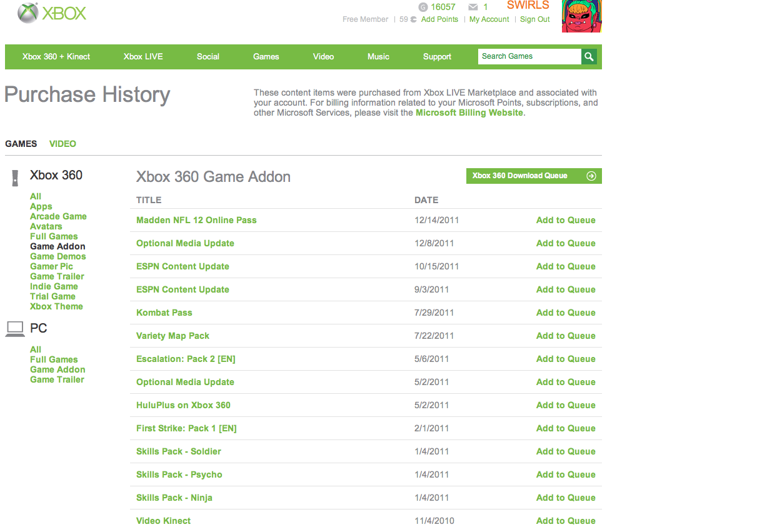Screen dimensions: 762x532
Task: Click the Xbox logo
Action: tap(52, 13)
